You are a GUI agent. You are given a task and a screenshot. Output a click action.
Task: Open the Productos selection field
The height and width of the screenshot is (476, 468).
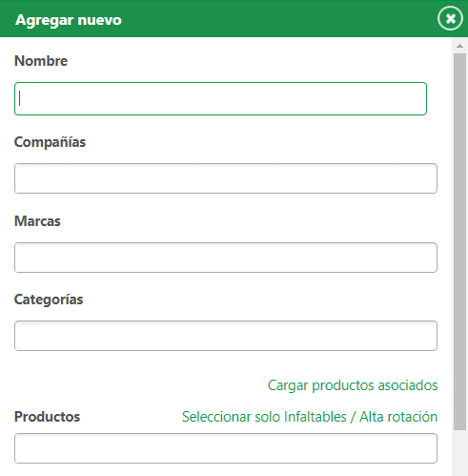click(226, 448)
